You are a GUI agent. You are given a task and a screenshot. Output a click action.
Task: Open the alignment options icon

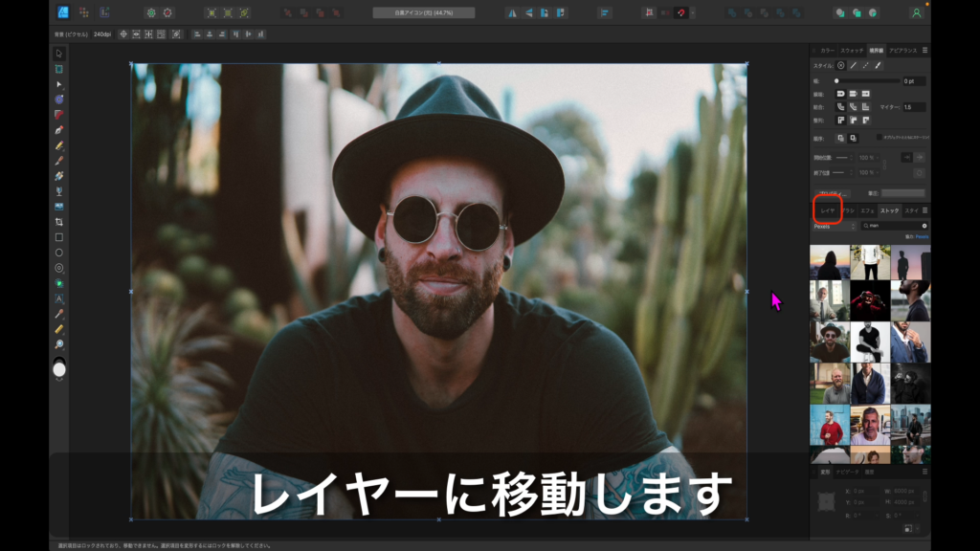tap(605, 12)
